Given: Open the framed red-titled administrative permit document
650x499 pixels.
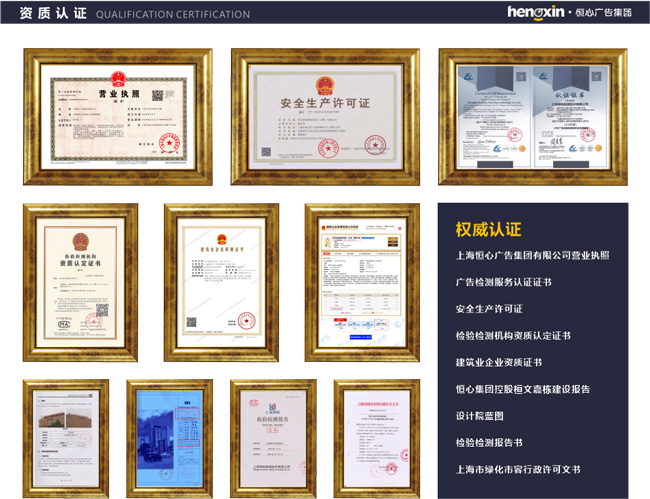Looking at the screenshot, I should pyautogui.click(x=377, y=438).
